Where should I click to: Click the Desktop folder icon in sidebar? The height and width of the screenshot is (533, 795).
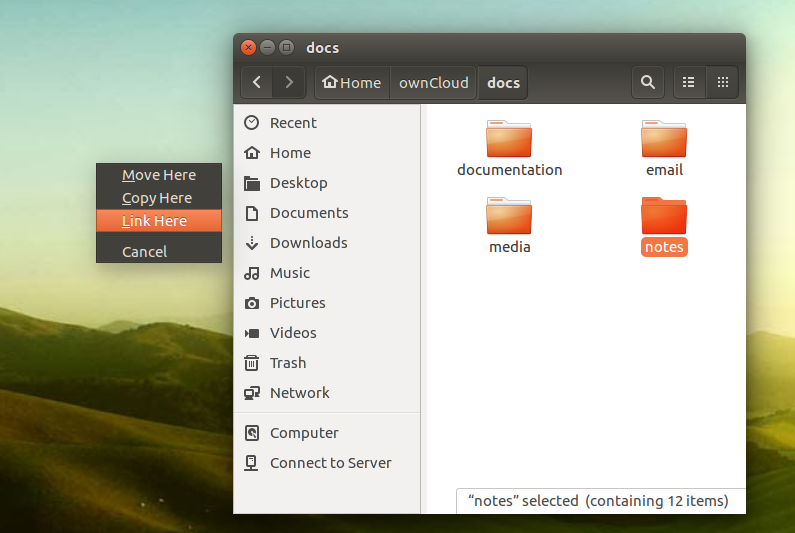[x=251, y=183]
